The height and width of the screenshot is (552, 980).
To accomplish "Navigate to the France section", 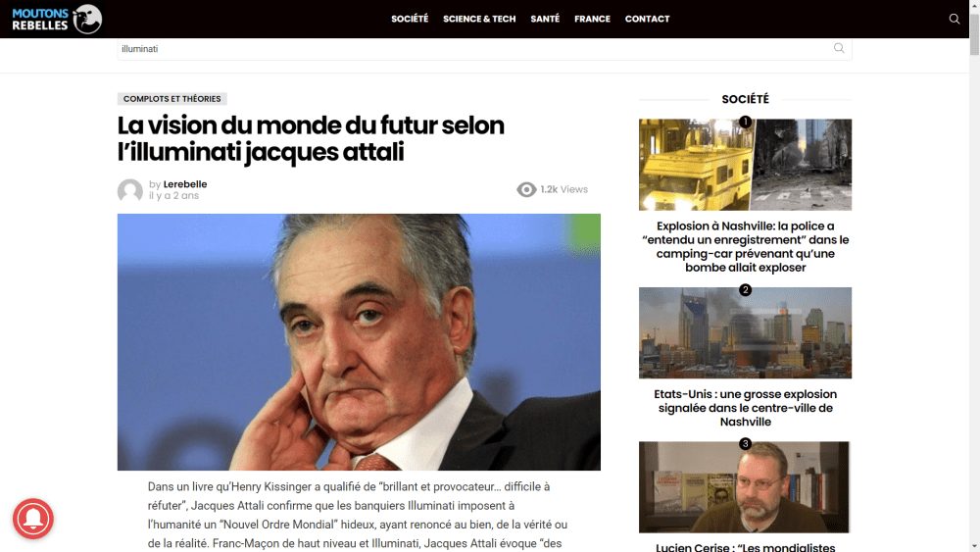I will (x=592, y=19).
